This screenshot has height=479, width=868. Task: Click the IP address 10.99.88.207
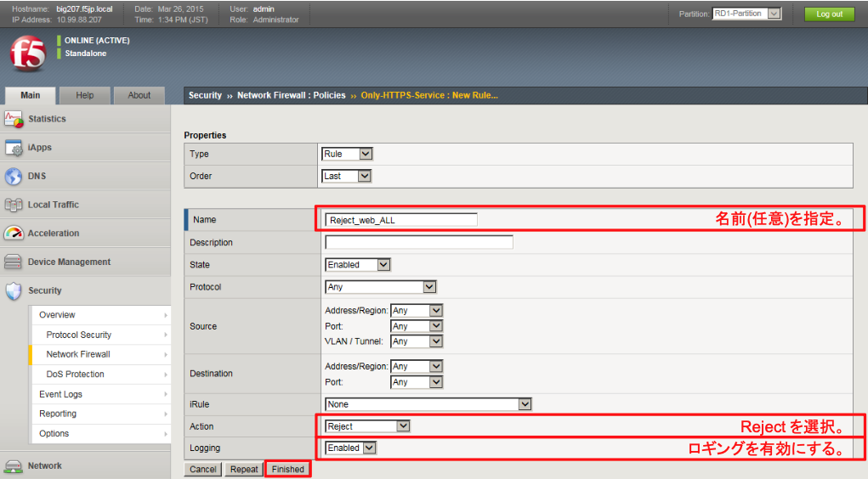(x=79, y=20)
